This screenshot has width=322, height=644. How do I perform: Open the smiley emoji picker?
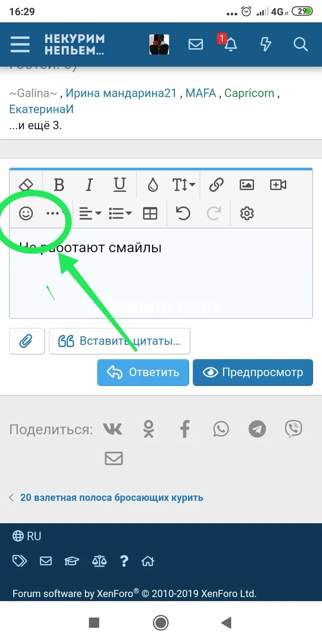pyautogui.click(x=26, y=213)
